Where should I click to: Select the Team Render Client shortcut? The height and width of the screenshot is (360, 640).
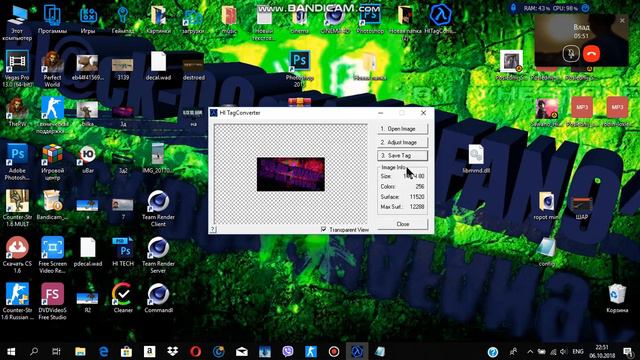coord(158,208)
